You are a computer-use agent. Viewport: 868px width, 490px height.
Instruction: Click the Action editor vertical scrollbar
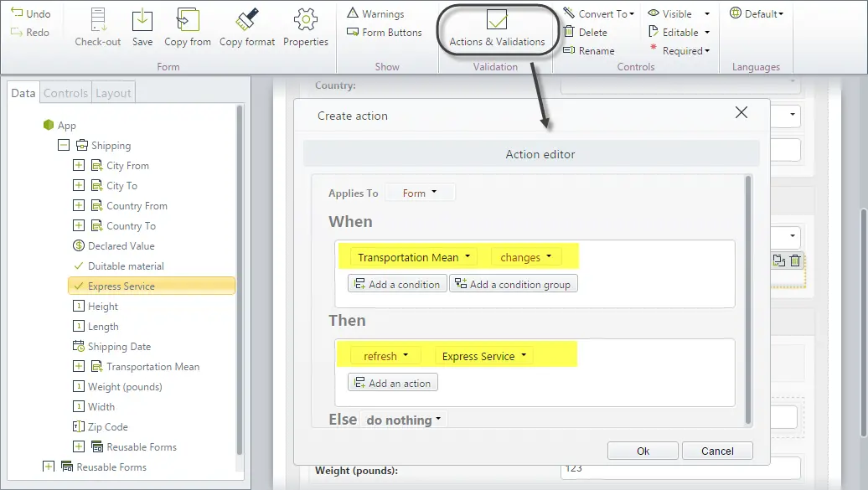pyautogui.click(x=748, y=299)
